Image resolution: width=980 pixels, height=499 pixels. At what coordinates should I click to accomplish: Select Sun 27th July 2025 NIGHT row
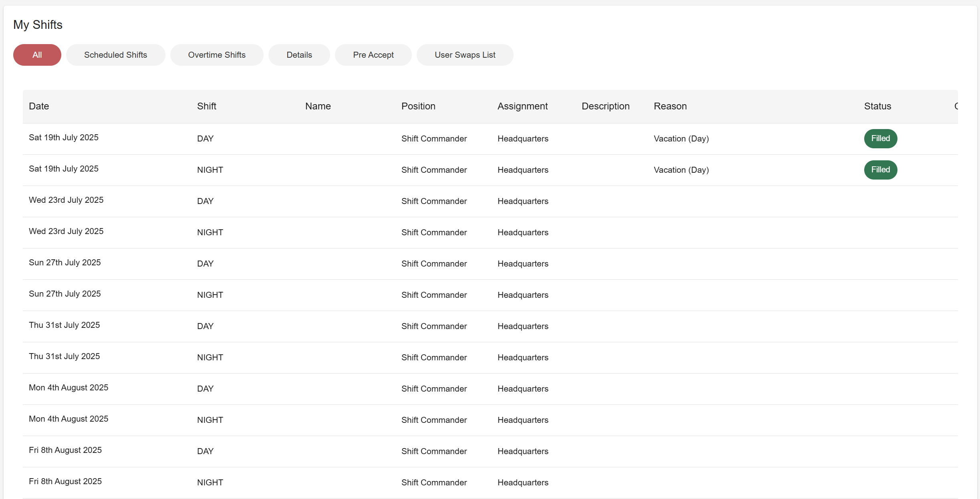coord(65,294)
